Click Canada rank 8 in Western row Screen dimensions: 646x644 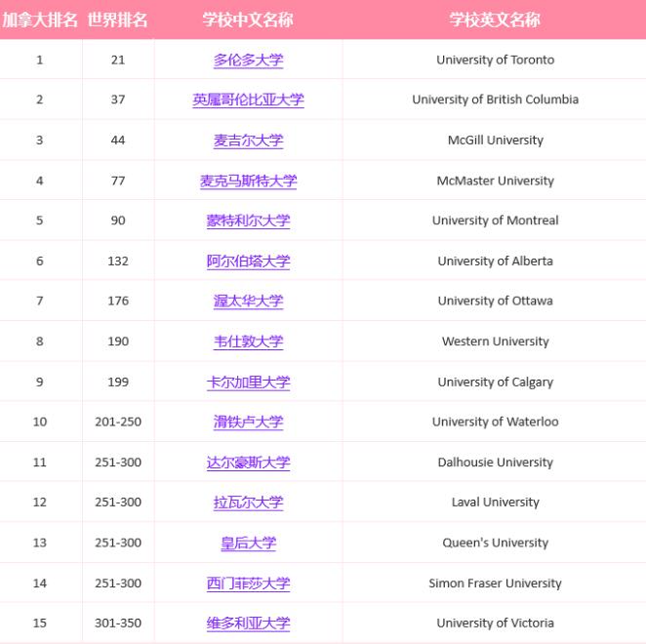40,342
